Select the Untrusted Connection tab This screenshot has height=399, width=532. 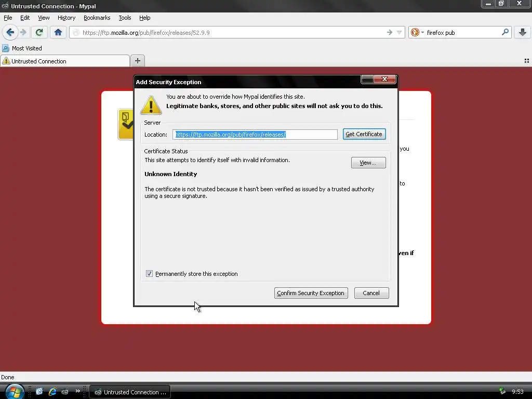click(65, 61)
